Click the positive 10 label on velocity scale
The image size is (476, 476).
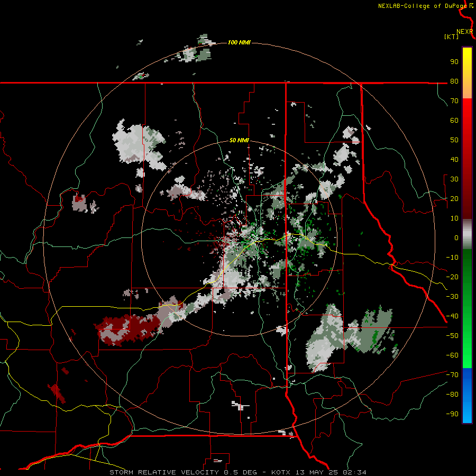pos(454,218)
